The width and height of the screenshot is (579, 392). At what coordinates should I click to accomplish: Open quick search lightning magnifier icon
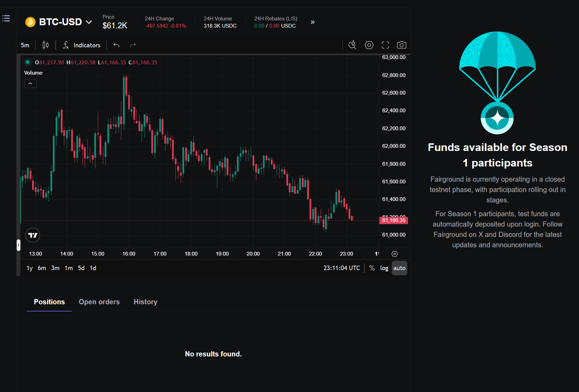point(352,45)
